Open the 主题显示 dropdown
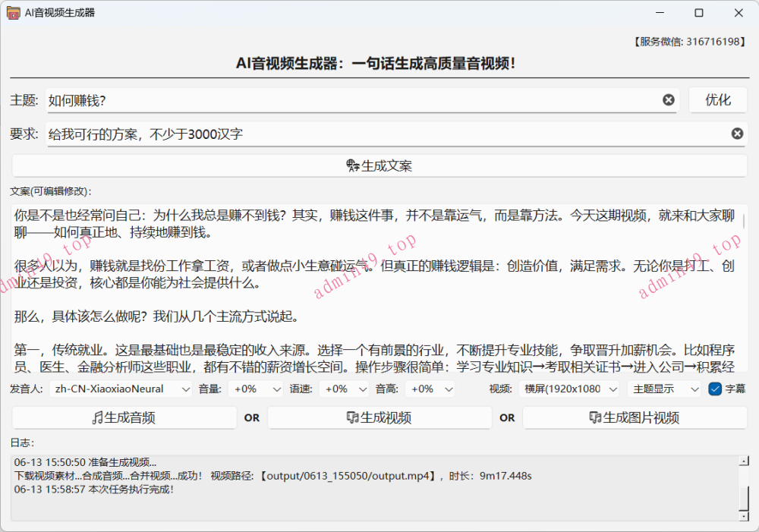Viewport: 759px width, 532px height. pyautogui.click(x=664, y=389)
